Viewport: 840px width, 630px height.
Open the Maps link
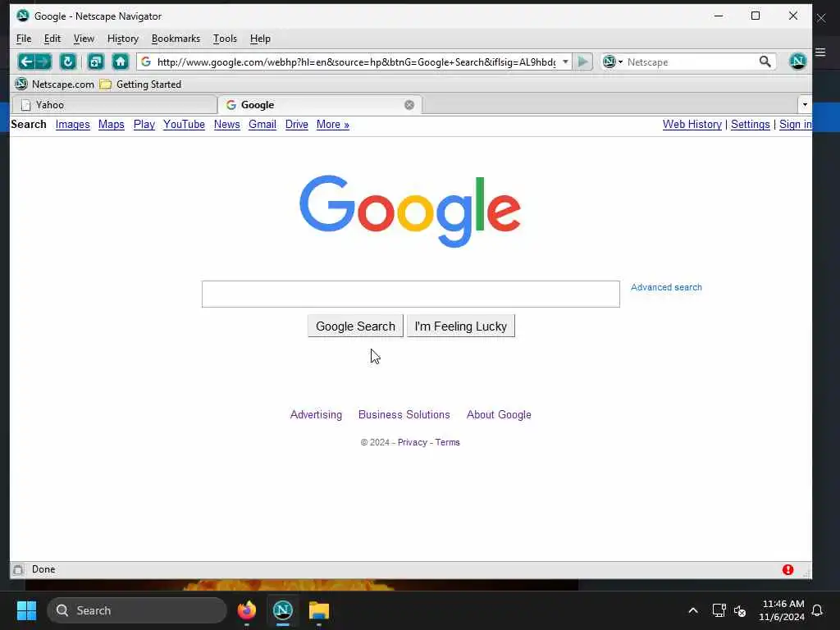[111, 125]
